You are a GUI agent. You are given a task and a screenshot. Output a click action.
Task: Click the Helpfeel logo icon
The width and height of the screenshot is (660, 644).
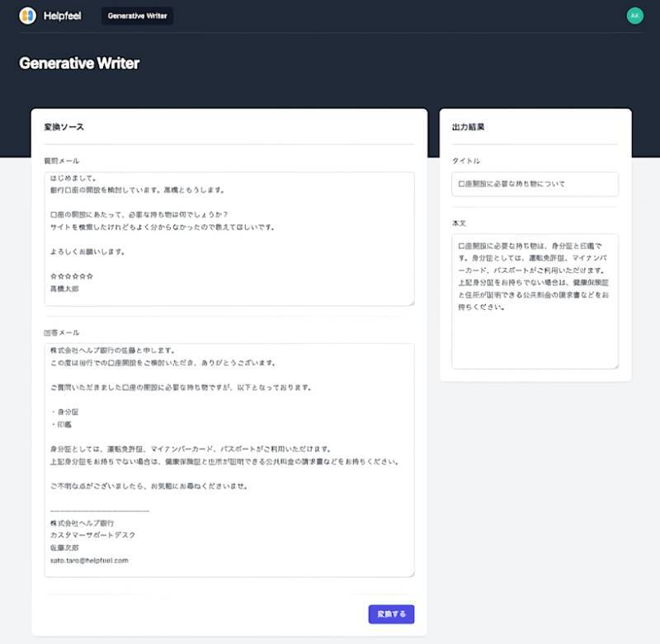27,16
